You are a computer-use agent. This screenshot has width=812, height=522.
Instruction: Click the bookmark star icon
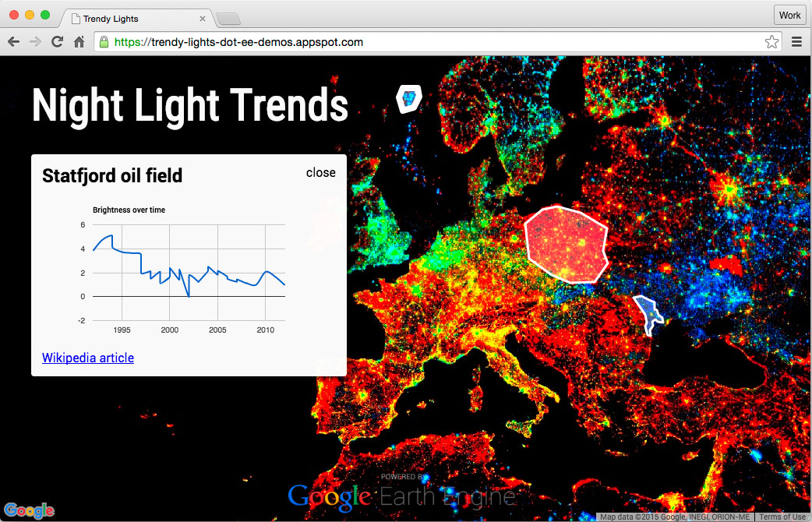(x=771, y=41)
